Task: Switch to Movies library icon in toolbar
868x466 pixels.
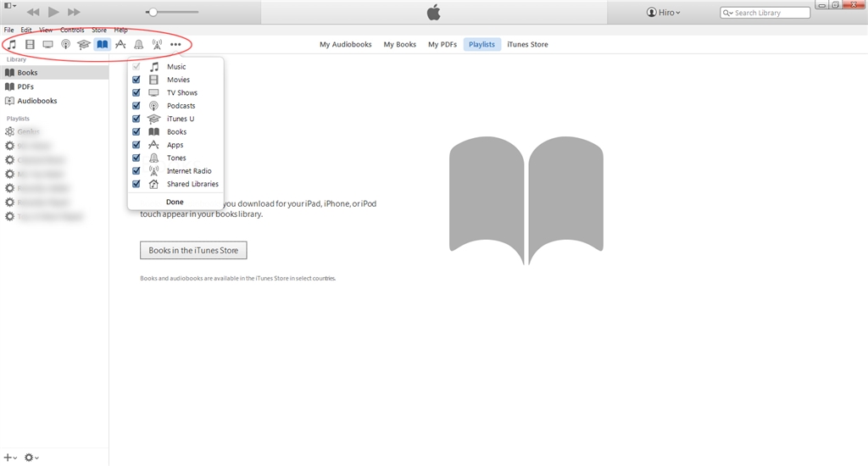Action: (x=30, y=44)
